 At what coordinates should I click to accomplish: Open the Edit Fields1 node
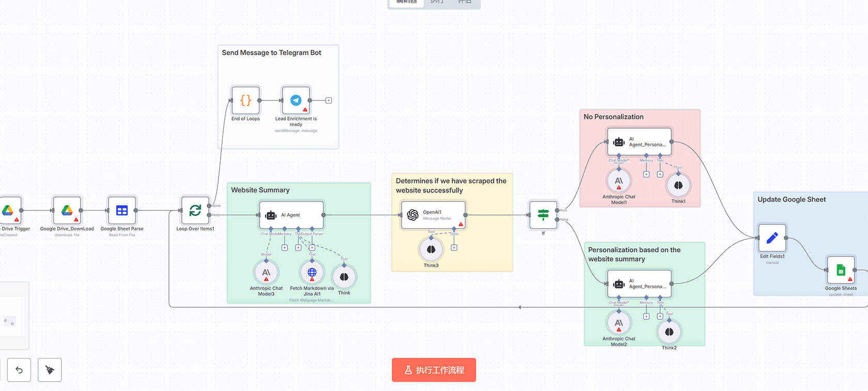point(772,238)
